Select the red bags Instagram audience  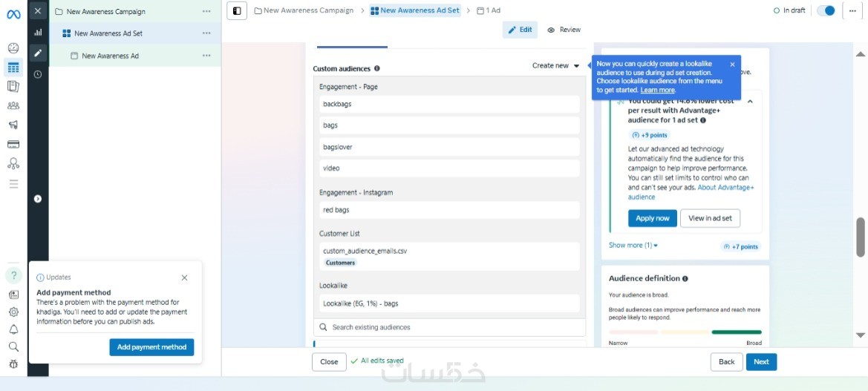[449, 210]
